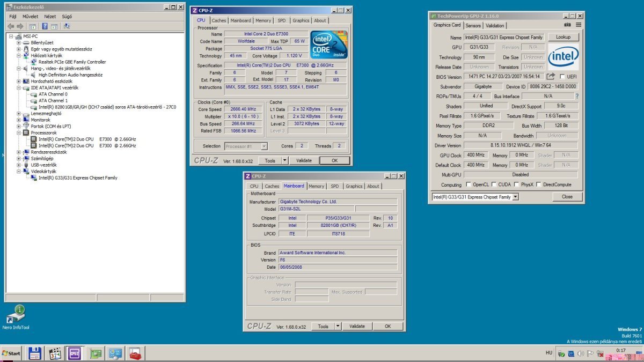Click the red toolbox taskbar icon
The width and height of the screenshot is (644, 362).
click(135, 353)
